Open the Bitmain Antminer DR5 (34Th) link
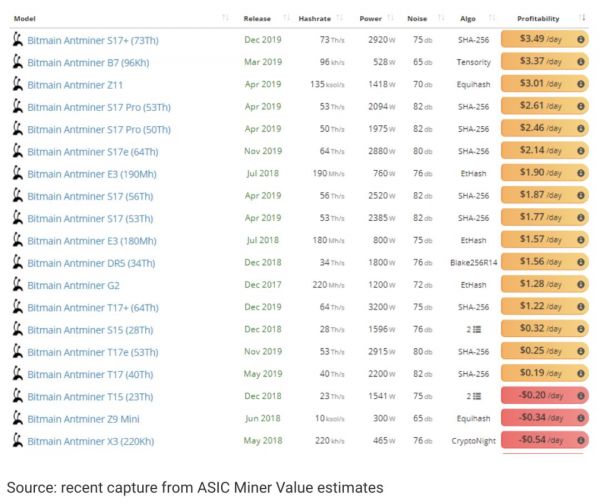Screen dimensions: 600x504 pyautogui.click(x=90, y=263)
